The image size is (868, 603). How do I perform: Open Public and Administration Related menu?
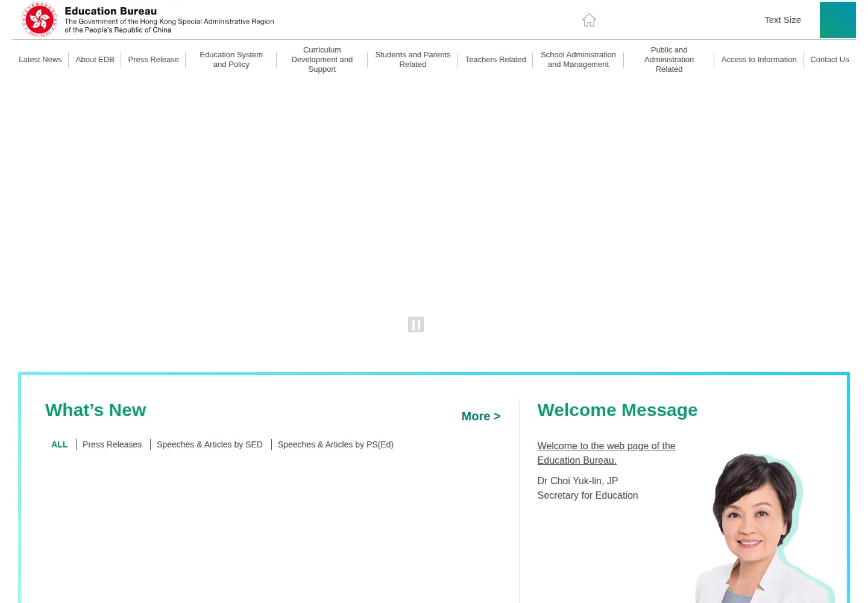(669, 60)
